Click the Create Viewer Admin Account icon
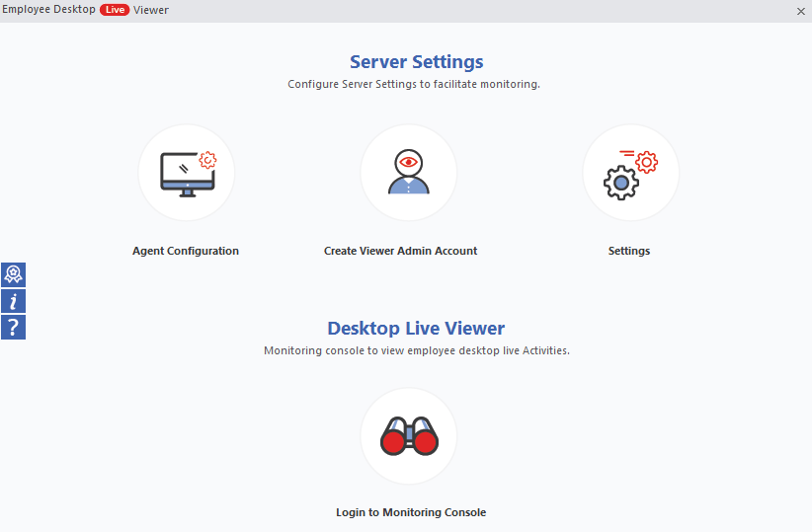Image resolution: width=812 pixels, height=532 pixels. tap(409, 173)
